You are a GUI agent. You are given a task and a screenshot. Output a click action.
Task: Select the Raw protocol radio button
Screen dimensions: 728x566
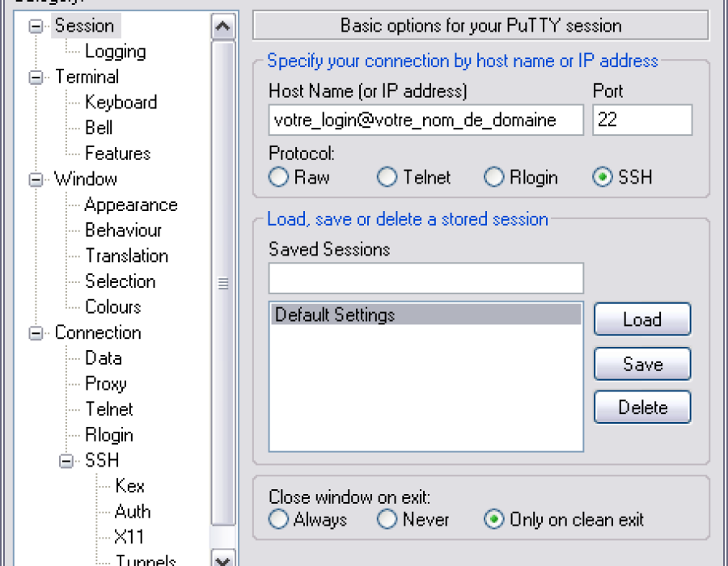point(278,177)
